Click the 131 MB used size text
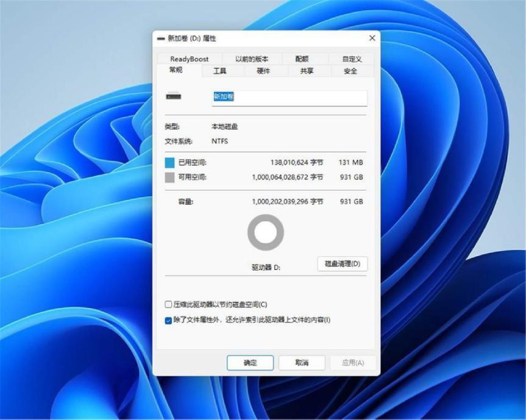This screenshot has height=420, width=526. pyautogui.click(x=350, y=162)
